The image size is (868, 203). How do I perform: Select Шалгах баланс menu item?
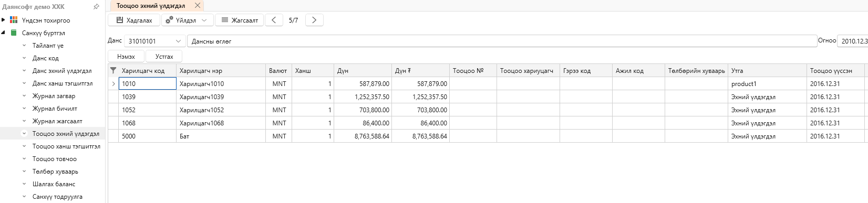point(54,184)
